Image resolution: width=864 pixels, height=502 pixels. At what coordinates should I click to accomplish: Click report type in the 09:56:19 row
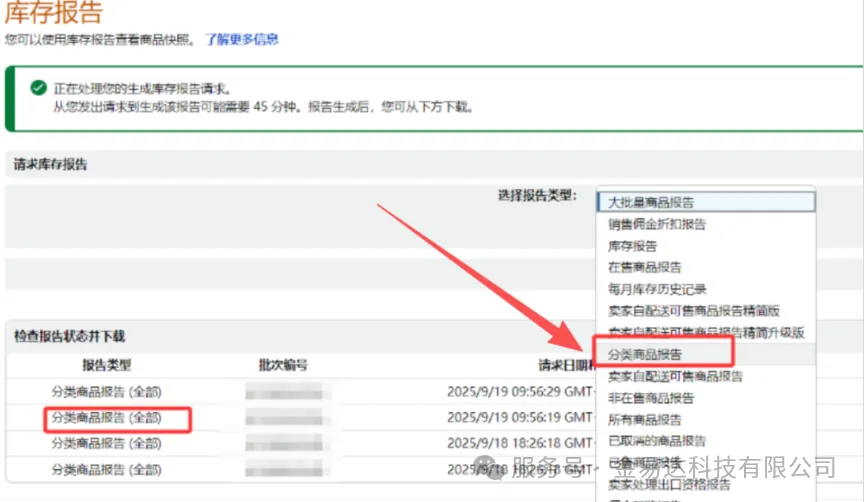[106, 418]
